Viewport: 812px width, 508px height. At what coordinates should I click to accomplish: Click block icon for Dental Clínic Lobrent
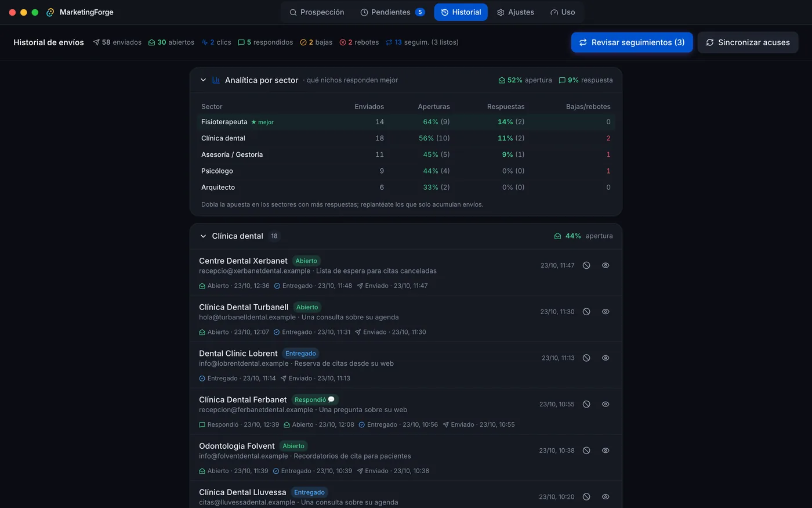click(586, 358)
